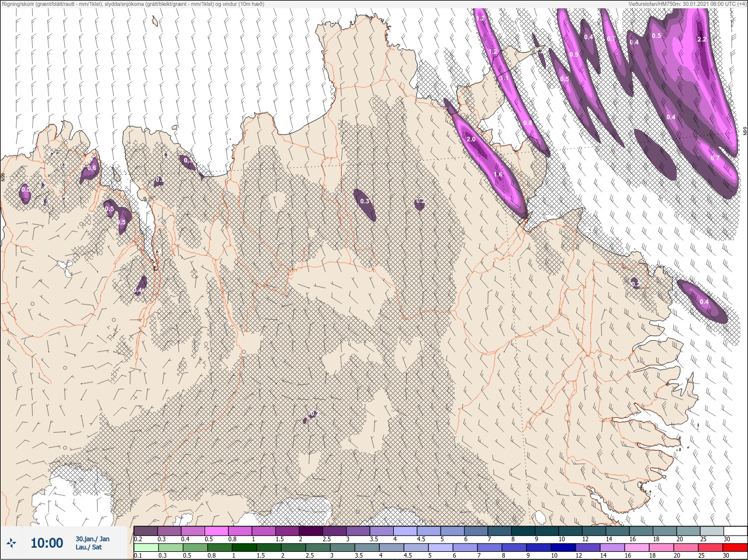Click the 0.9 snowfall value label
Screen dimensions: 748x560
tap(574, 55)
